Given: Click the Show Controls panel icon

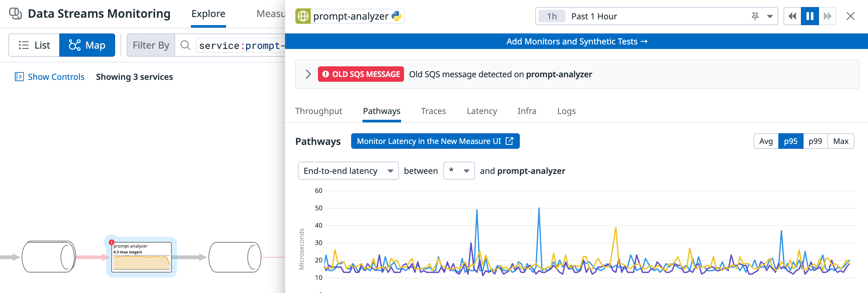Looking at the screenshot, I should (x=19, y=77).
